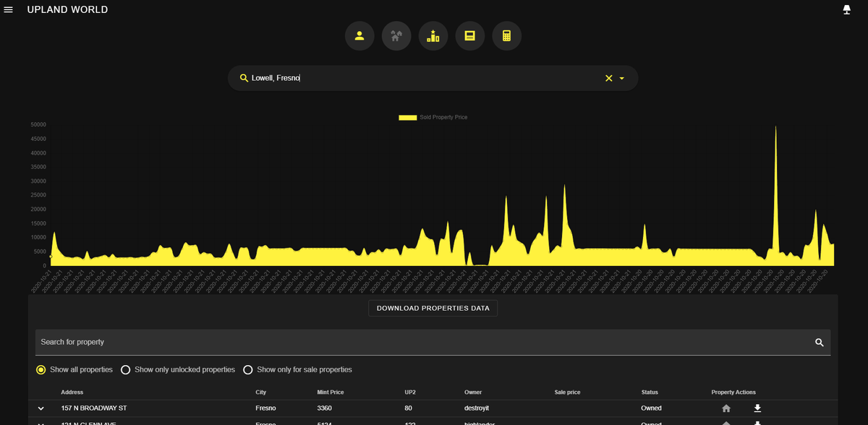The width and height of the screenshot is (868, 425).
Task: Click the mint price value 3360
Action: click(x=325, y=408)
